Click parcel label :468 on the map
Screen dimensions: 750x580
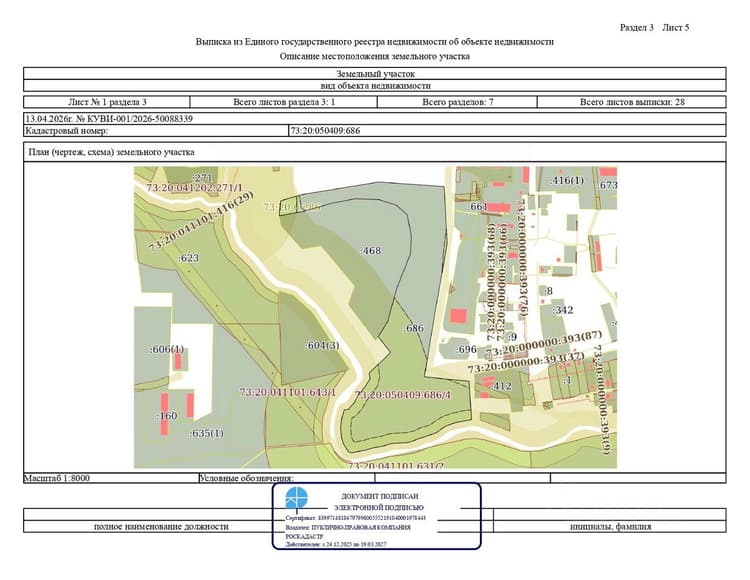pos(371,251)
